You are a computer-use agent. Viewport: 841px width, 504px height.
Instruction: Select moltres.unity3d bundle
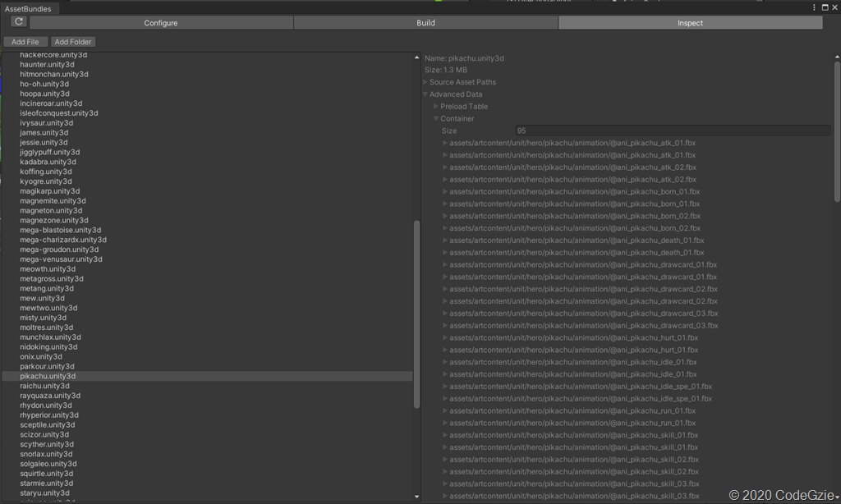47,328
